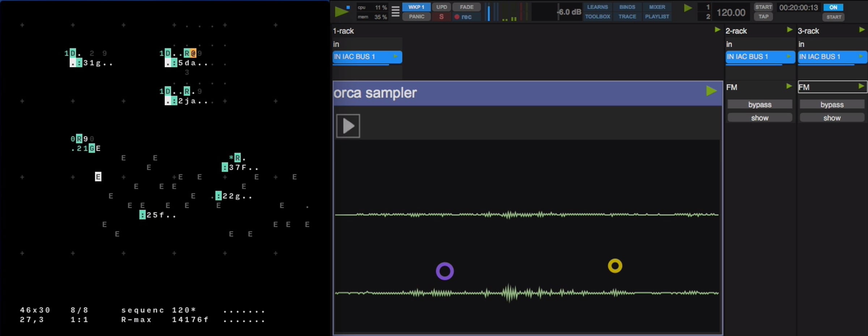Bypass the FM patch in 2-rack

coord(759,105)
